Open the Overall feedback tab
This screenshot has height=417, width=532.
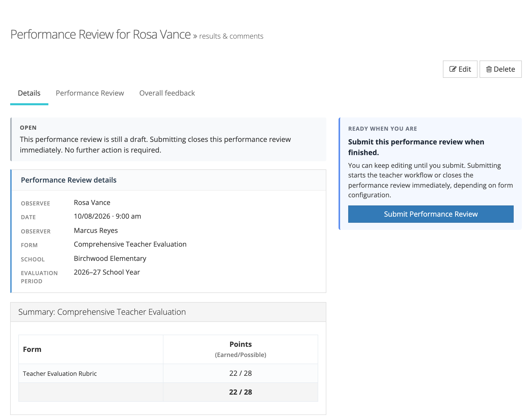tap(167, 93)
